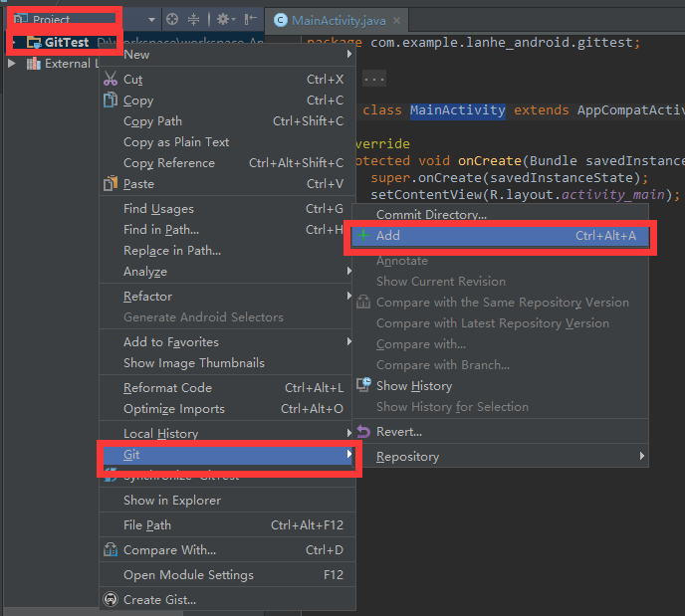This screenshot has width=685, height=616.
Task: Select Find Usages
Action: pyautogui.click(x=226, y=209)
